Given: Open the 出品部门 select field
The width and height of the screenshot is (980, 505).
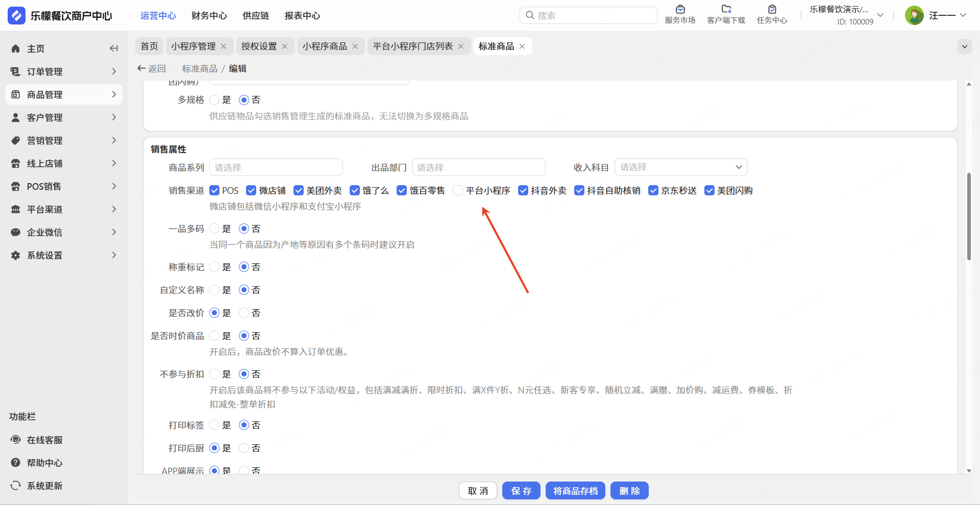Looking at the screenshot, I should pyautogui.click(x=479, y=167).
